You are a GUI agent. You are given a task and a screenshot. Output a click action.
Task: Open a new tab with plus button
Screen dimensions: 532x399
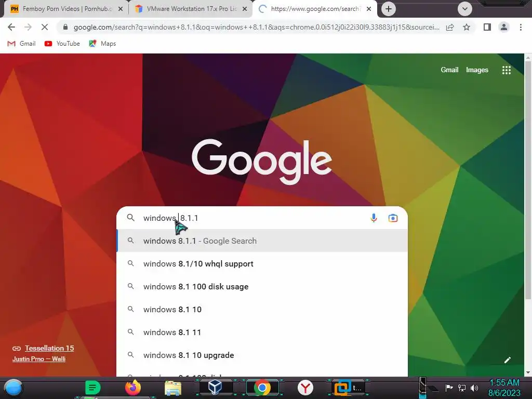coord(389,9)
